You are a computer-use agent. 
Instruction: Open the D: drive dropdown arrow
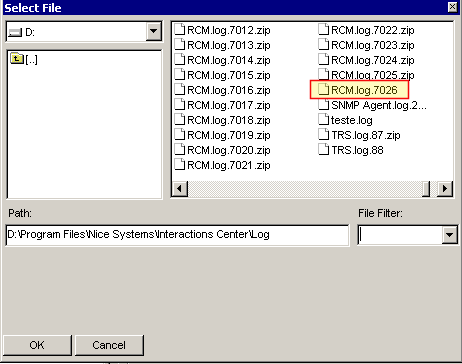tap(154, 31)
